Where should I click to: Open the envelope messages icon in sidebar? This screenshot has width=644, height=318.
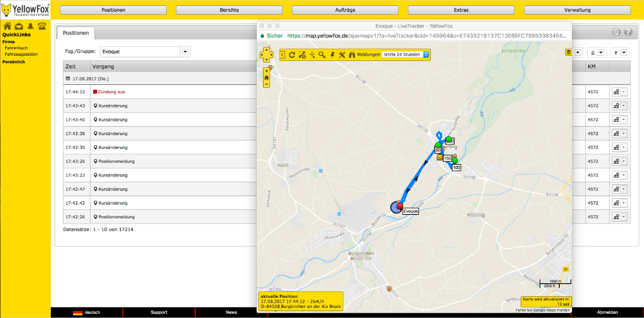pos(19,26)
